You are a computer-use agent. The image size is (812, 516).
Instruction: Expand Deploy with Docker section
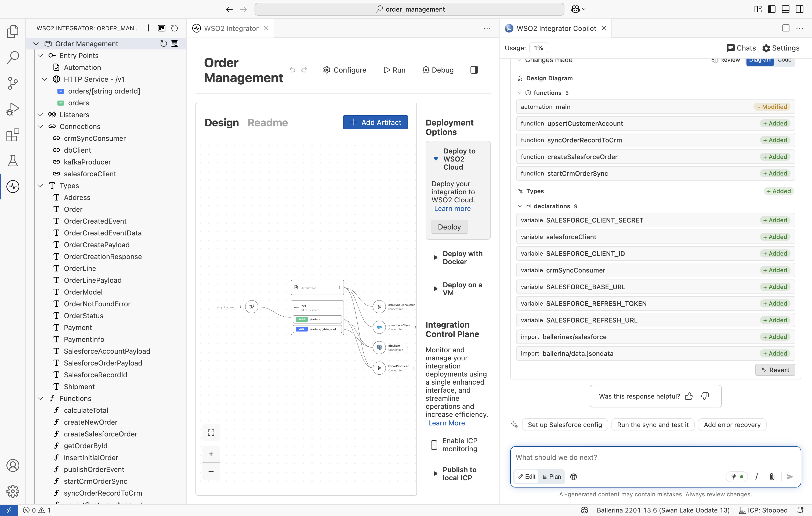pyautogui.click(x=435, y=257)
